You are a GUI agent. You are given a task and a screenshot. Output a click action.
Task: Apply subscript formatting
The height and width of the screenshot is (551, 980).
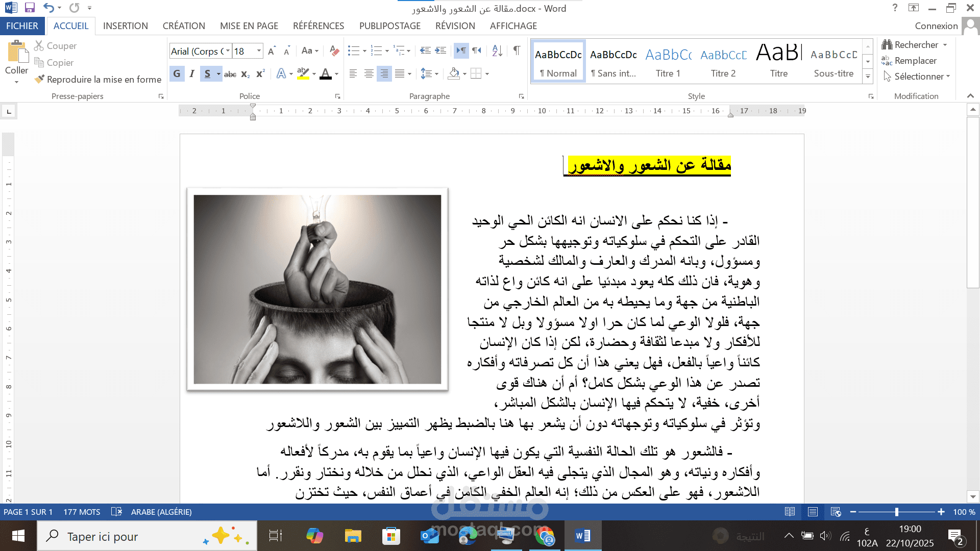(x=246, y=74)
